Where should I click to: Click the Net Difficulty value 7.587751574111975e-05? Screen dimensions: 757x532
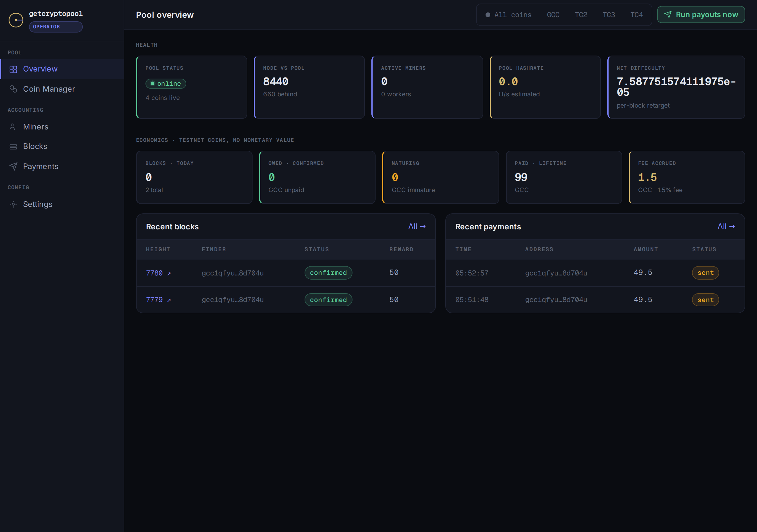[676, 87]
